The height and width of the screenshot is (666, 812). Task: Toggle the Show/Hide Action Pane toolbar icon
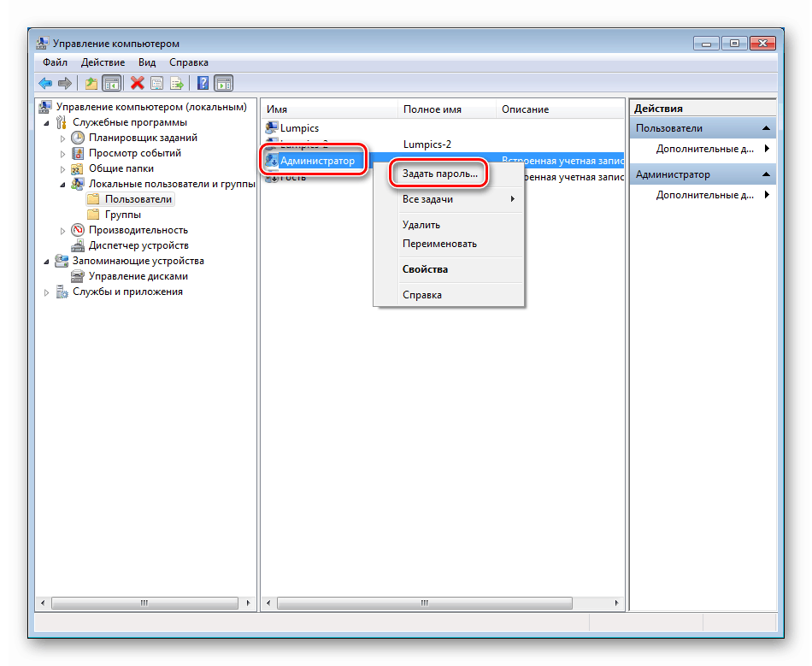pos(224,83)
